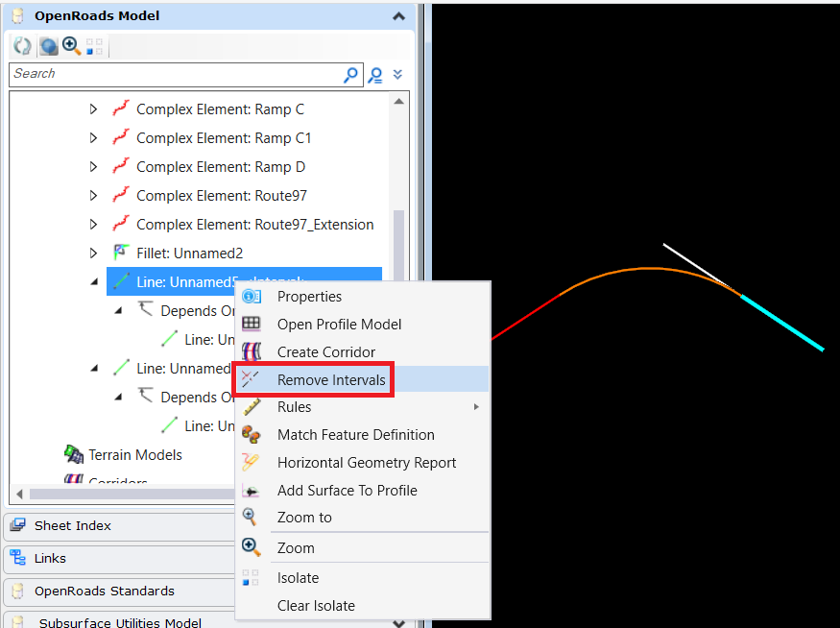Viewport: 840px width, 628px height.
Task: Click the Terrain Models icon
Action: 73,454
